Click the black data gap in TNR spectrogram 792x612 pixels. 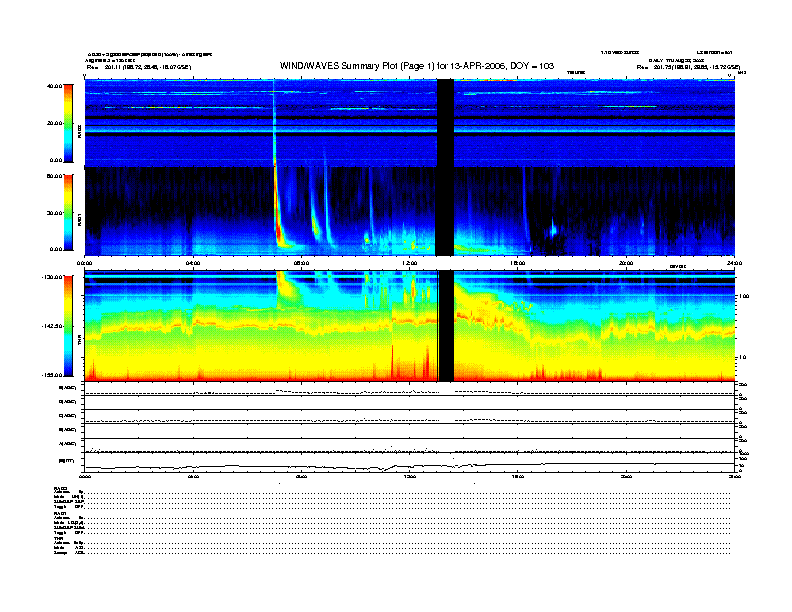[x=446, y=326]
